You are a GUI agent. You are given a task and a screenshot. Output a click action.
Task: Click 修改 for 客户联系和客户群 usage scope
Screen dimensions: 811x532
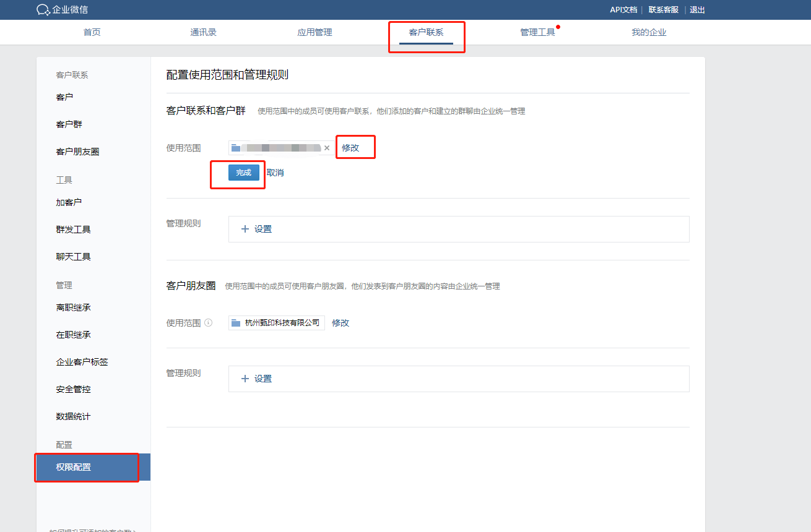coord(350,148)
